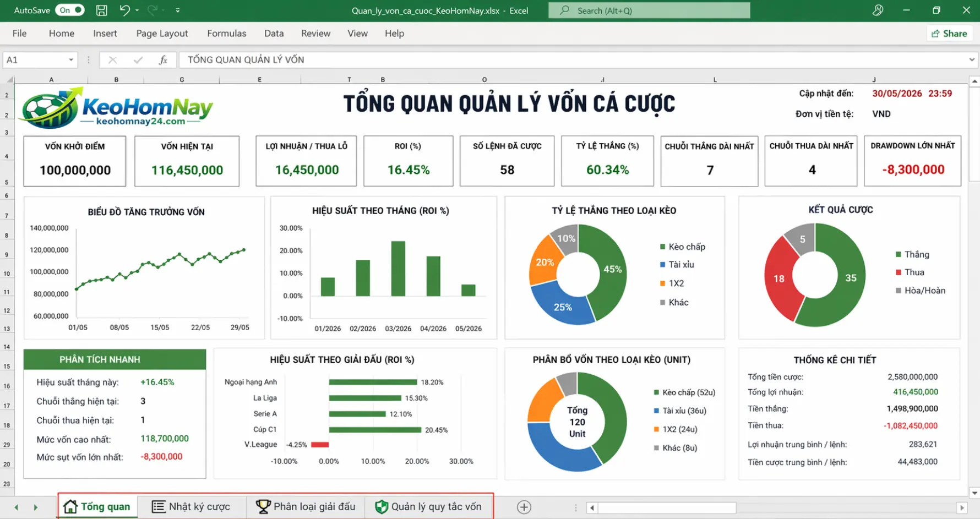Click the next-sheet navigation arrow
The image size is (980, 519).
pos(35,506)
